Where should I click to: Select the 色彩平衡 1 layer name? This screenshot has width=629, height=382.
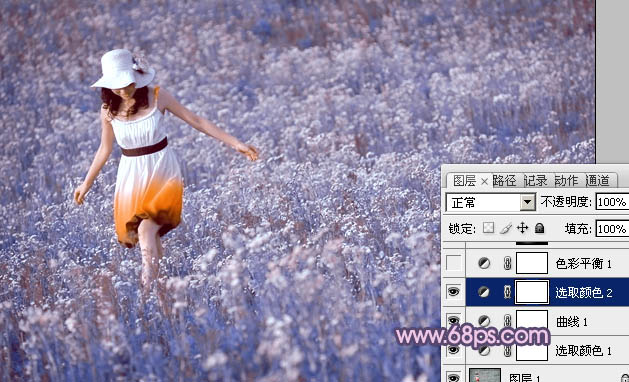coord(584,264)
